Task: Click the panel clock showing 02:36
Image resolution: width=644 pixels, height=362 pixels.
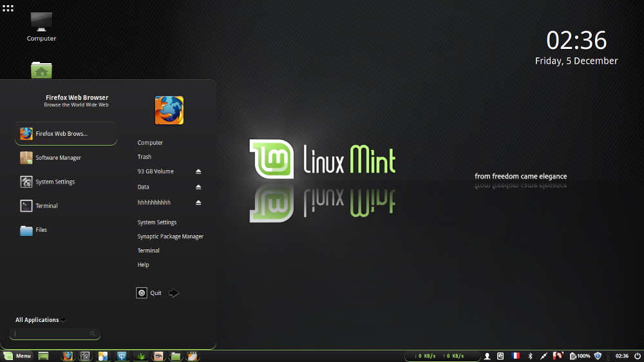Action: (x=622, y=356)
